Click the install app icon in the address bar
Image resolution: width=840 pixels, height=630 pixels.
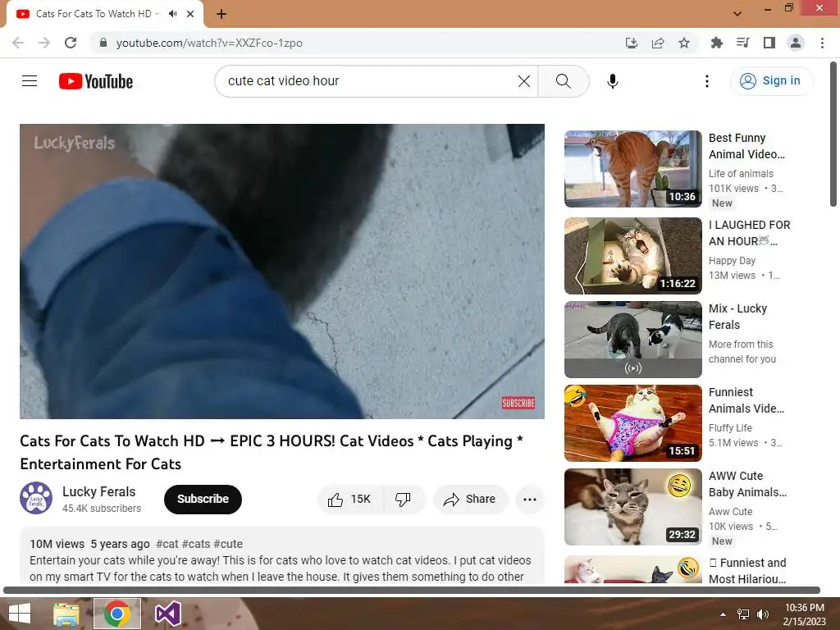(x=632, y=43)
